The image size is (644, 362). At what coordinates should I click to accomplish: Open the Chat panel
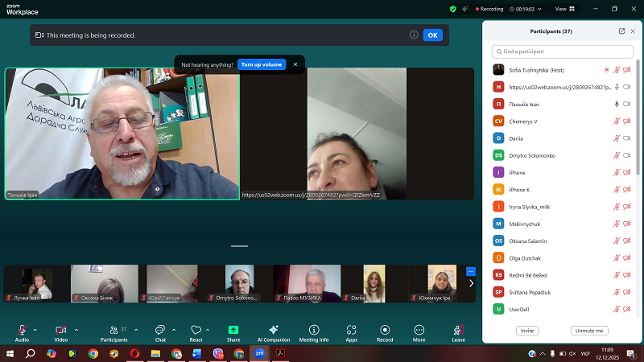pyautogui.click(x=160, y=333)
